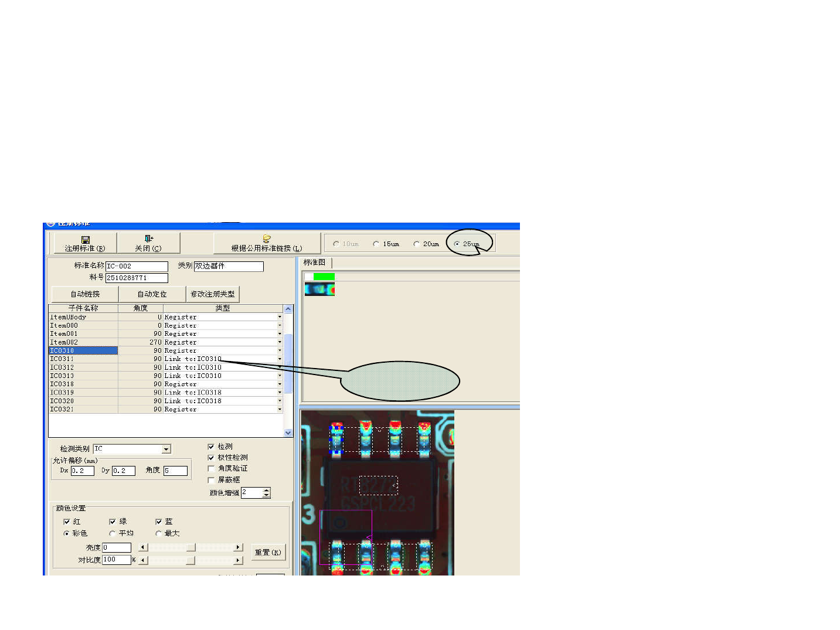Click the 类别 field 双边器件
840x630 pixels.
(229, 266)
